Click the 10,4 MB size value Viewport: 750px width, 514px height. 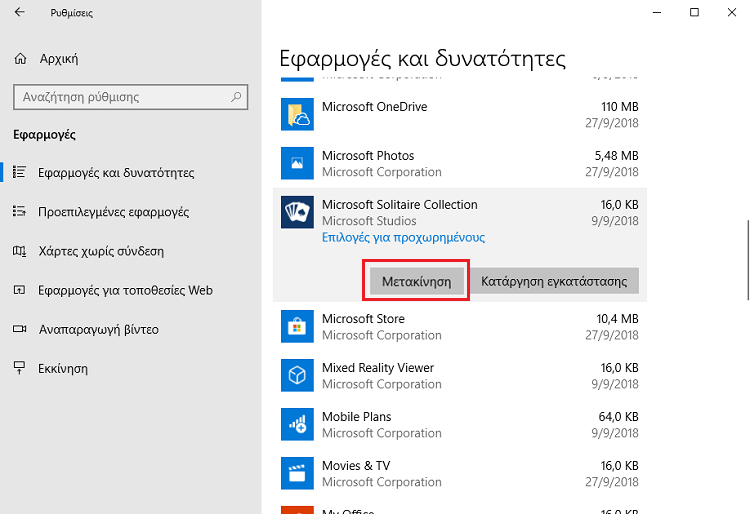(x=617, y=318)
